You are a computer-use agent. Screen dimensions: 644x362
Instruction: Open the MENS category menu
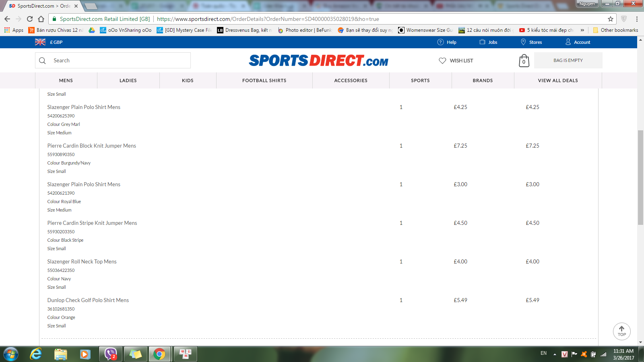(66, 80)
